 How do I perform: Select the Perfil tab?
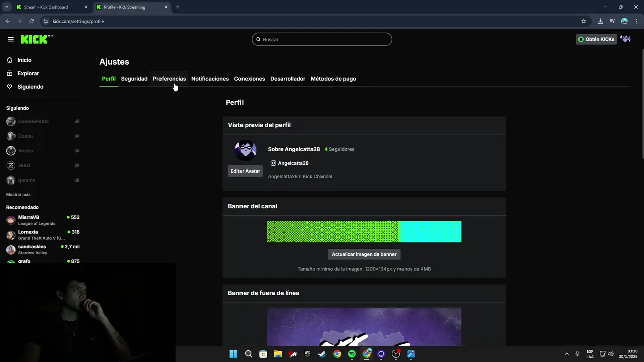pos(109,79)
